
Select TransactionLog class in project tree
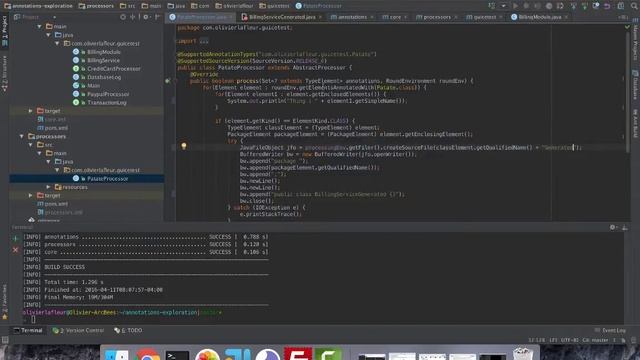pos(107,102)
